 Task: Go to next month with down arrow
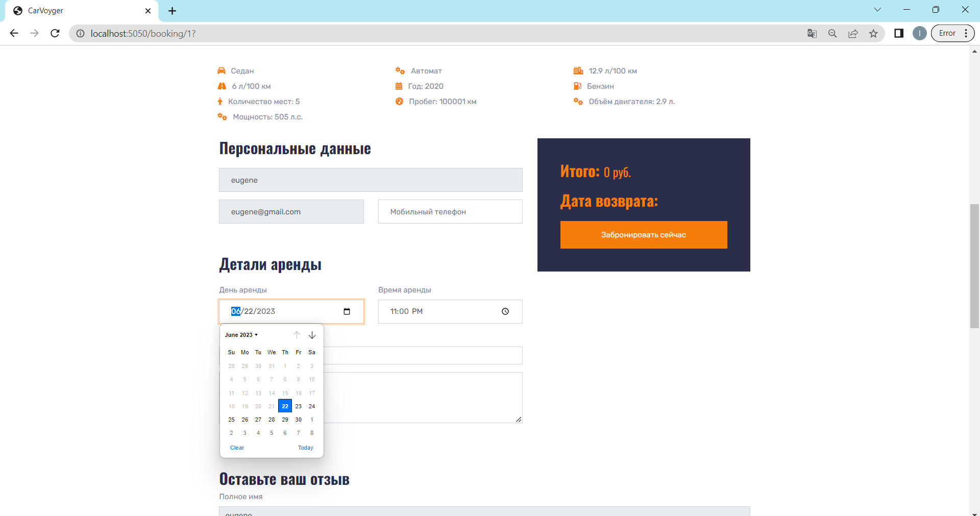pos(312,335)
